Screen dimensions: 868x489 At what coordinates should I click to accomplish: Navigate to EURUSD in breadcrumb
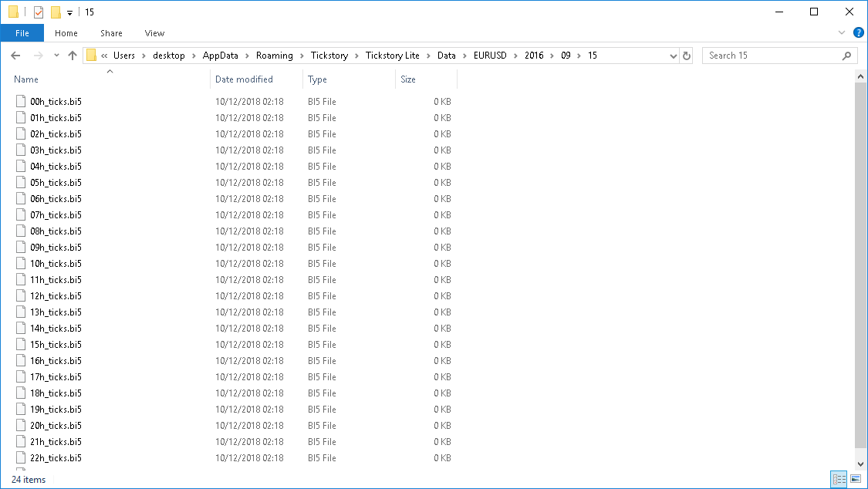click(490, 56)
